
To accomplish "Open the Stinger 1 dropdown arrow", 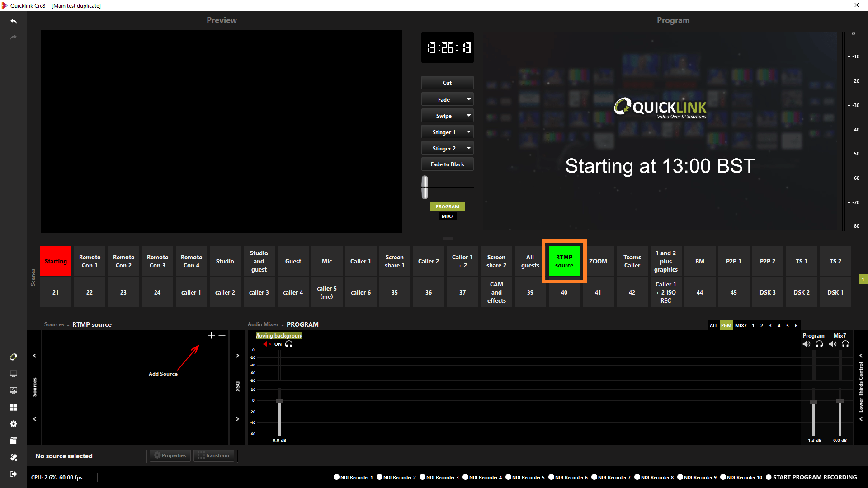I will (469, 132).
